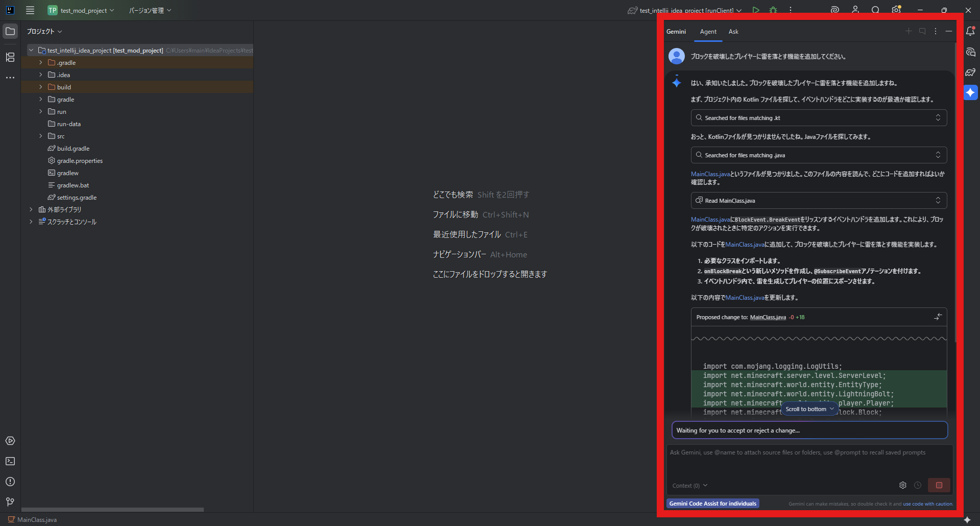Screen dimensions: 980x526
Task: Open the Context (0) dropdown
Action: [689, 486]
